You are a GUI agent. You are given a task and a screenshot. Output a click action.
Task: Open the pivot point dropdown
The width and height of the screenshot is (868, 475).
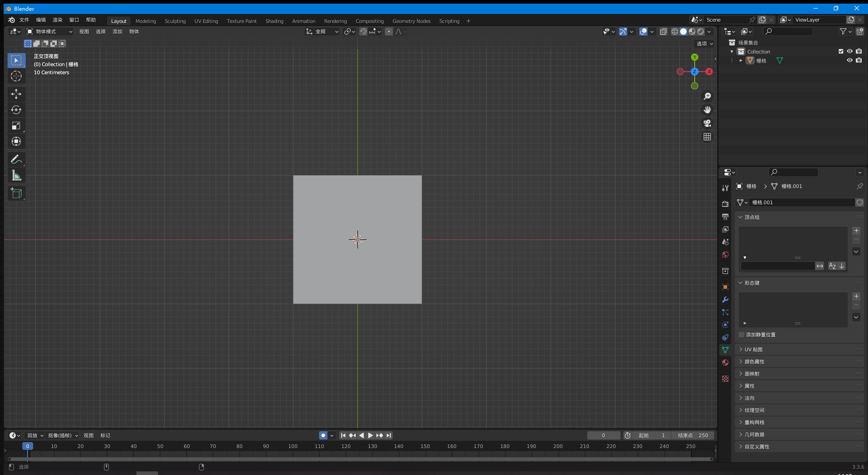click(349, 31)
